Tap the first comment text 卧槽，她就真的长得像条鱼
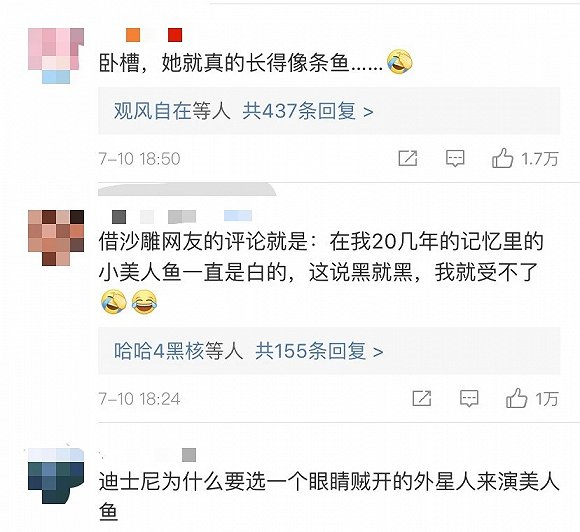Screen dimensions: 580x532 tap(241, 63)
